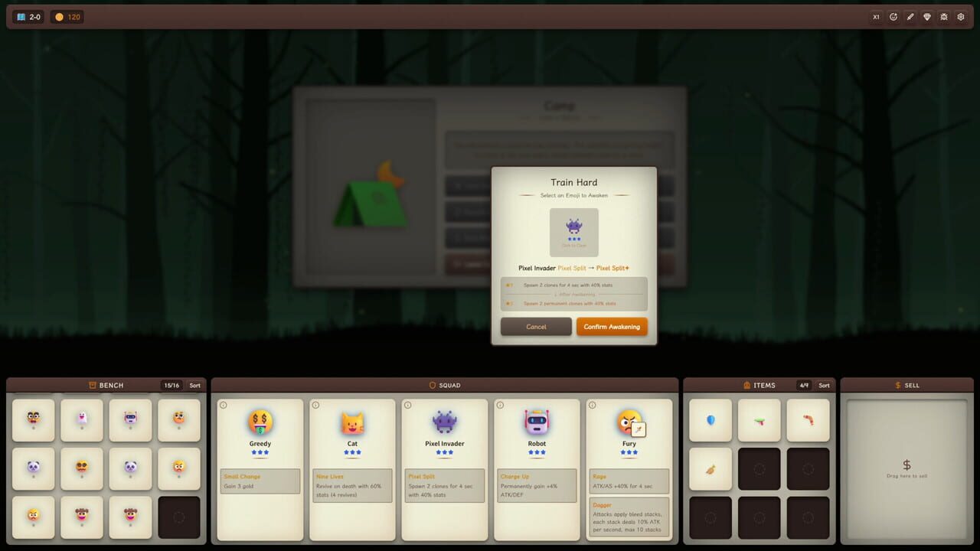The width and height of the screenshot is (980, 551).
Task: Open the bug report icon
Action: coord(944,17)
